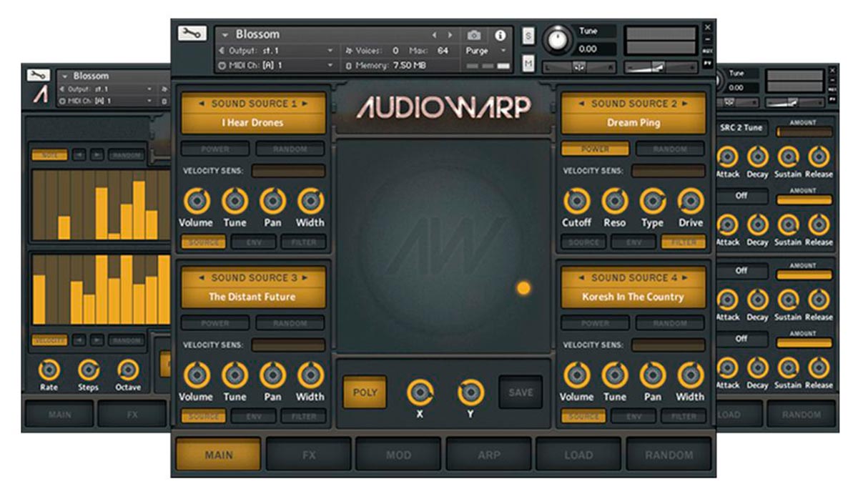Click the X knob under the XY pad
This screenshot has width=858, height=504.
[x=420, y=392]
